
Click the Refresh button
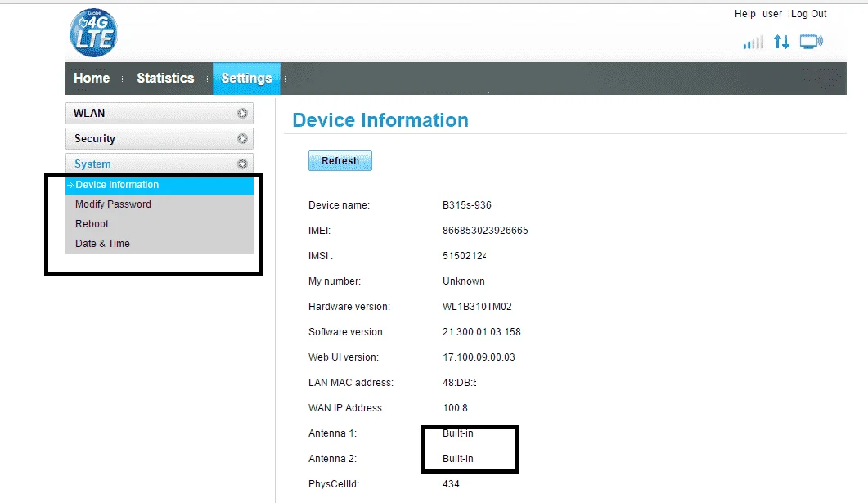tap(340, 160)
